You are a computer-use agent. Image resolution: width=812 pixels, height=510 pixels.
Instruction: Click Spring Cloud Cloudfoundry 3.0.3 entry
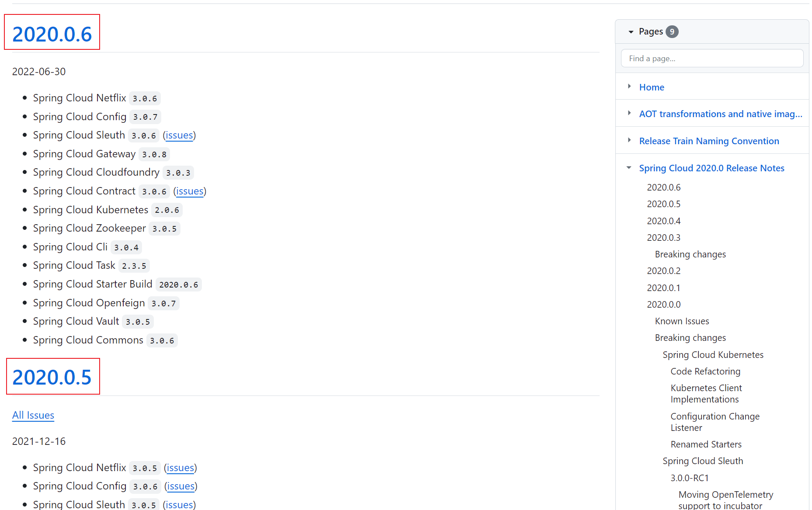coord(113,173)
